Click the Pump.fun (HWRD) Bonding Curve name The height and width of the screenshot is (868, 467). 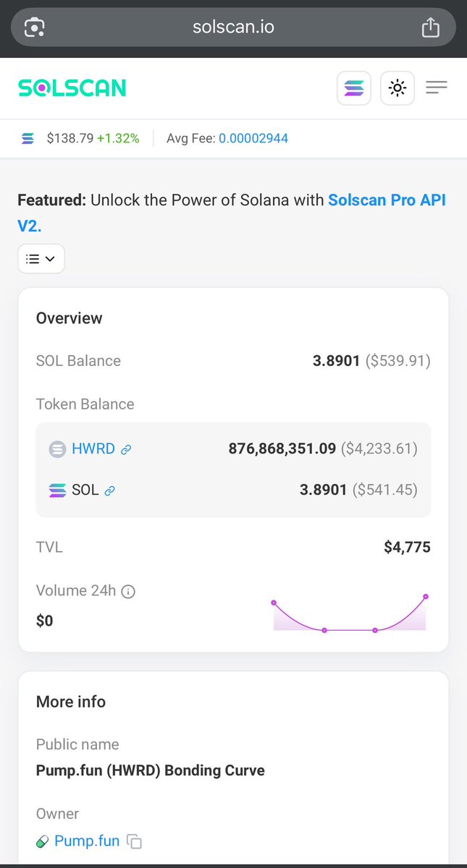coord(151,770)
